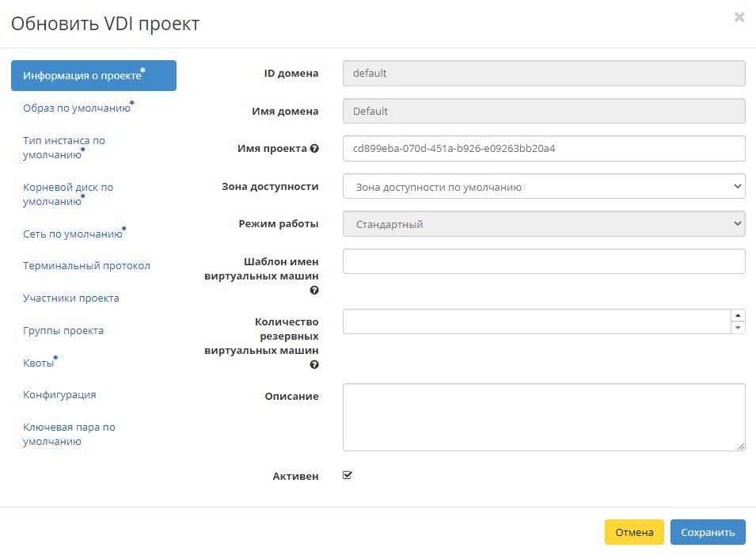The width and height of the screenshot is (756, 555).
Task: Toggle the Активен checkbox
Action: (347, 476)
